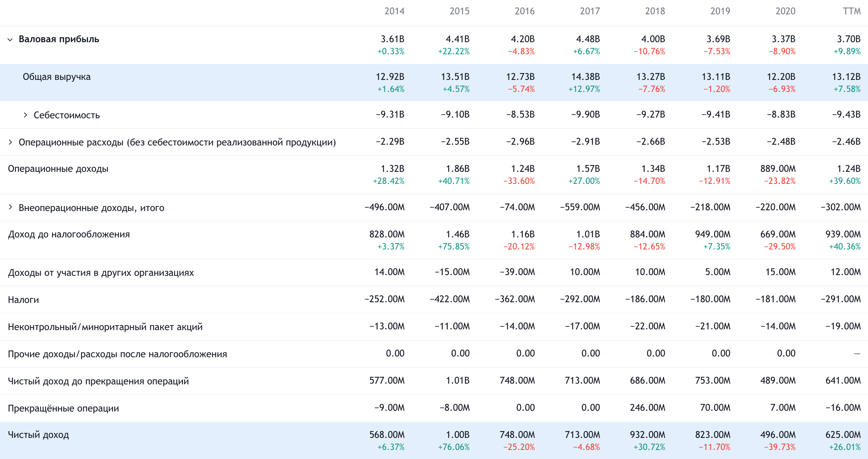Click Чистый доход до прекращения операций label
Viewport: 868px width, 459px height.
click(x=98, y=381)
